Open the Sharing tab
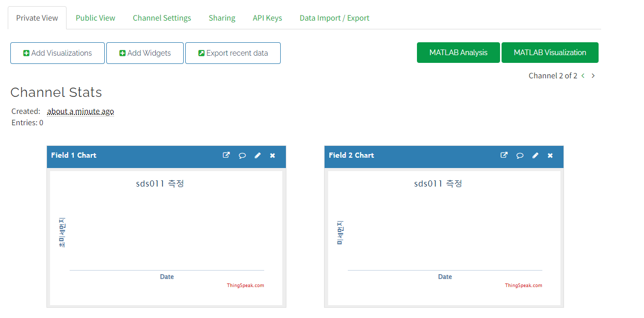The height and width of the screenshot is (318, 644). [222, 18]
